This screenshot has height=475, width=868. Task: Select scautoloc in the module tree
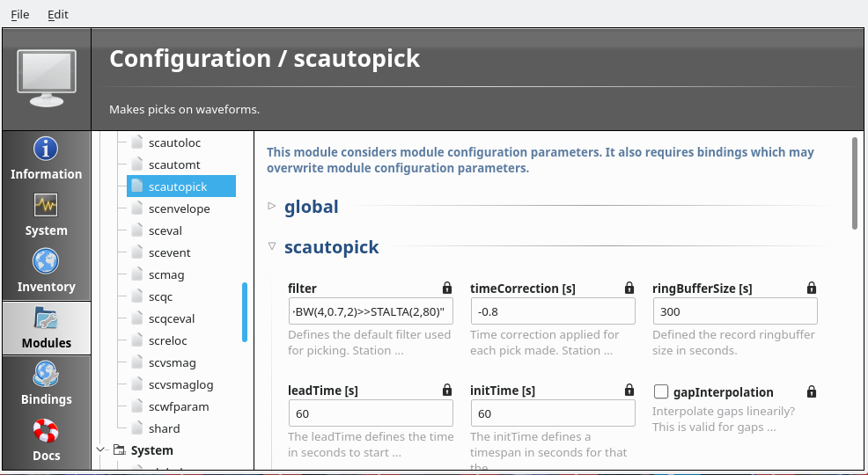175,142
